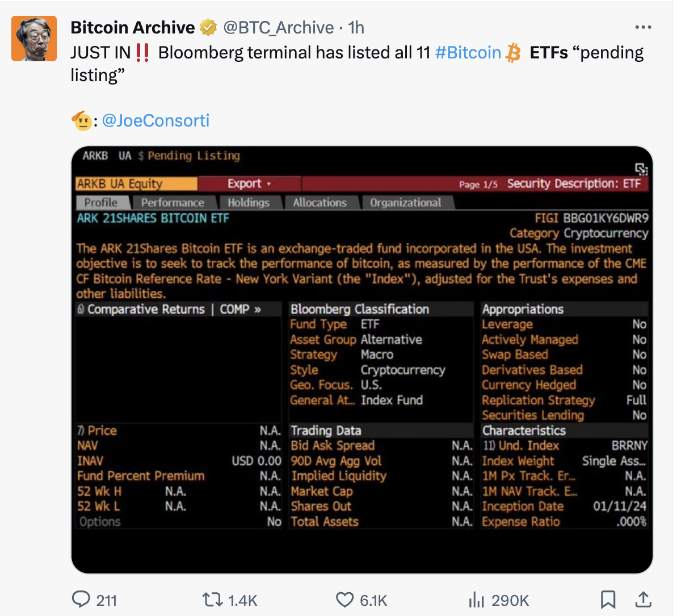The image size is (681, 616).
Task: Go to the Organizational tab
Action: (405, 202)
